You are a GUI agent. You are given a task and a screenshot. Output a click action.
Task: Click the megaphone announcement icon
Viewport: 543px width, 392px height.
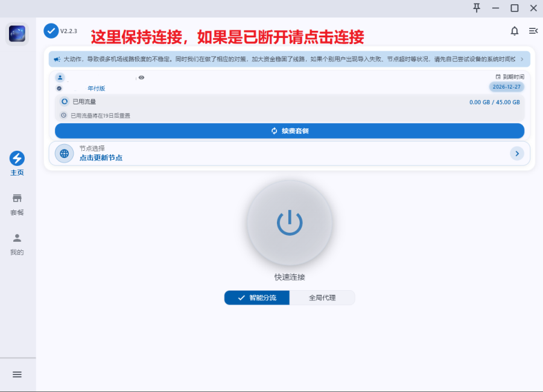(x=57, y=59)
